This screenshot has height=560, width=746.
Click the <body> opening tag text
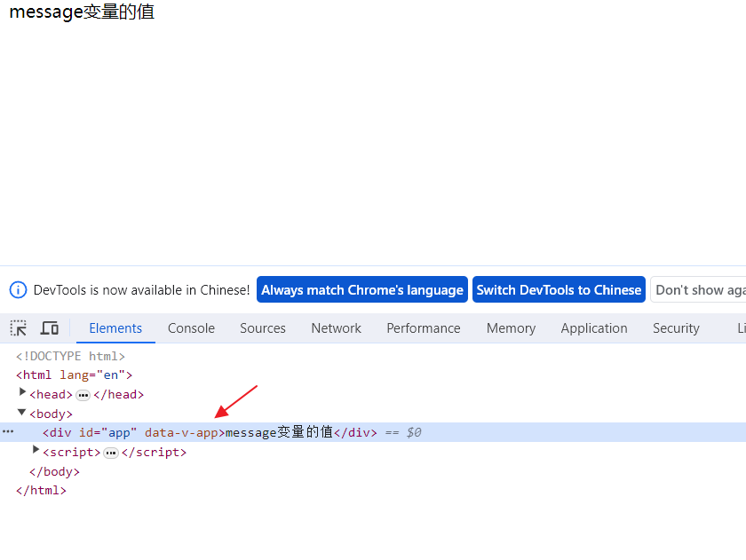(51, 414)
